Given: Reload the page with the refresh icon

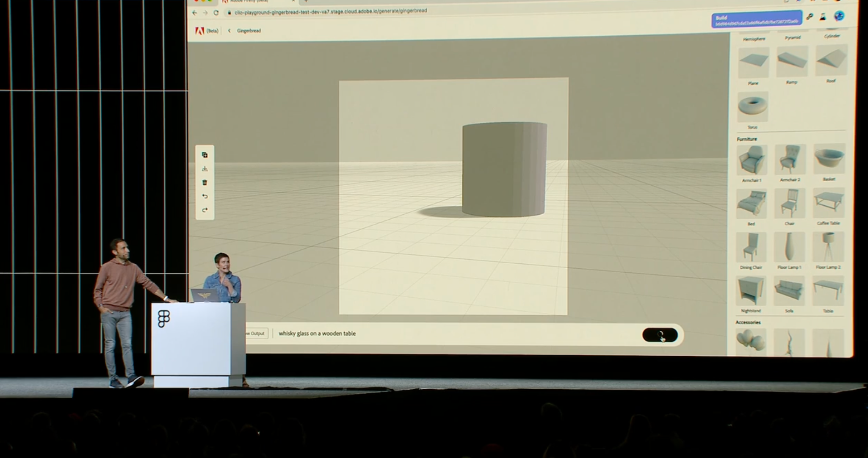Looking at the screenshot, I should (216, 12).
